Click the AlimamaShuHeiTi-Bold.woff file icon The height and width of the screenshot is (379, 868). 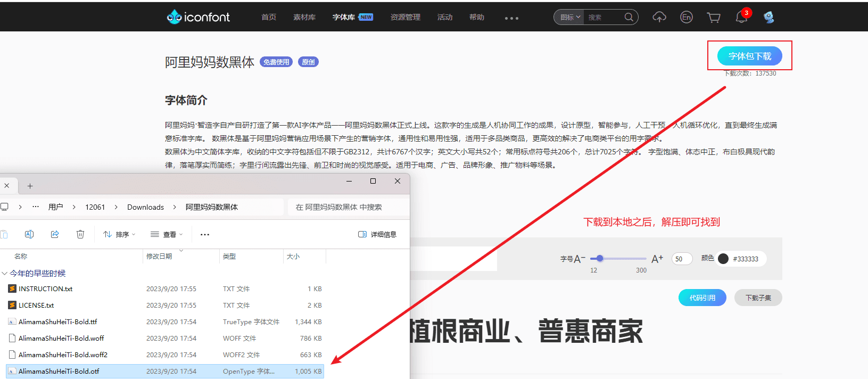pyautogui.click(x=12, y=338)
